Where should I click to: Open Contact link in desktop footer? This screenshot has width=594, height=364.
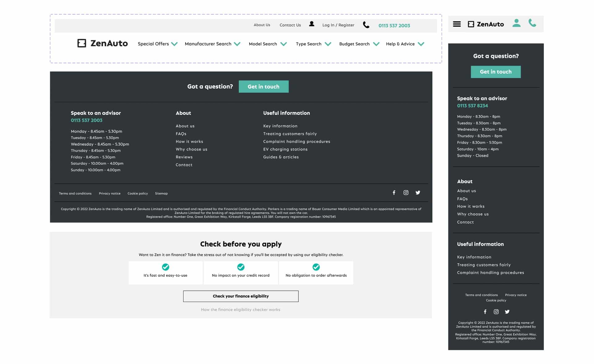184,165
